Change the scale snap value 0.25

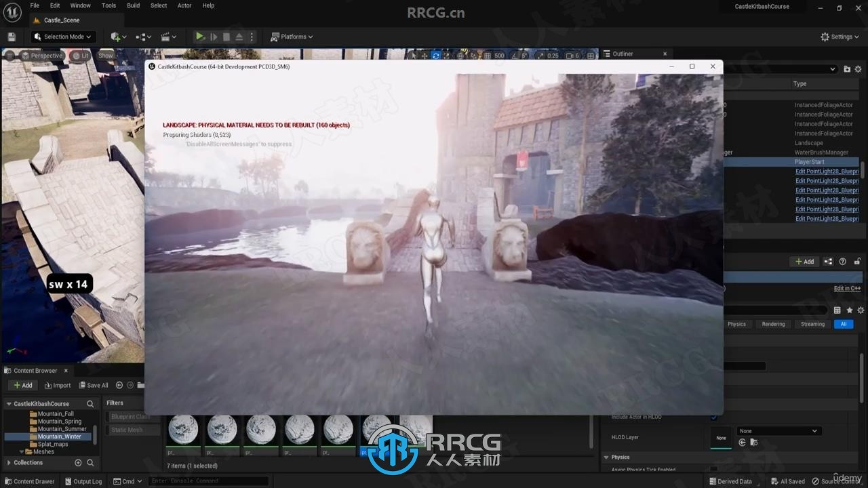pos(553,56)
